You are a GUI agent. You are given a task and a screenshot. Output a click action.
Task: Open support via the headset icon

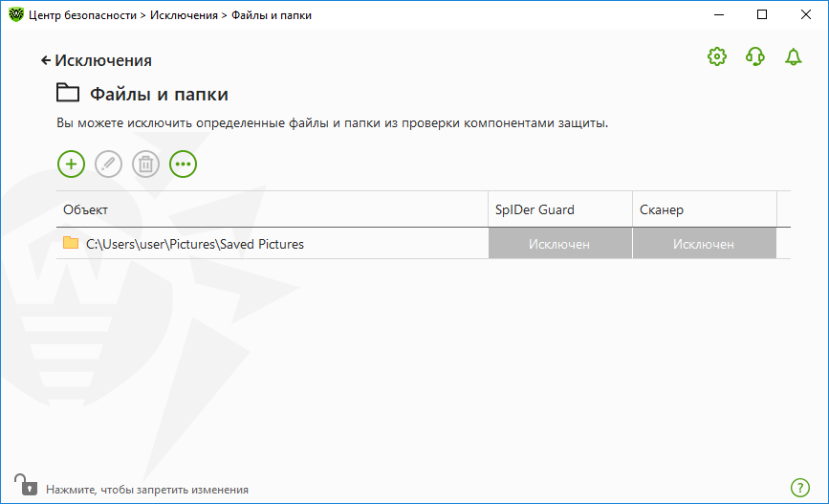click(755, 56)
